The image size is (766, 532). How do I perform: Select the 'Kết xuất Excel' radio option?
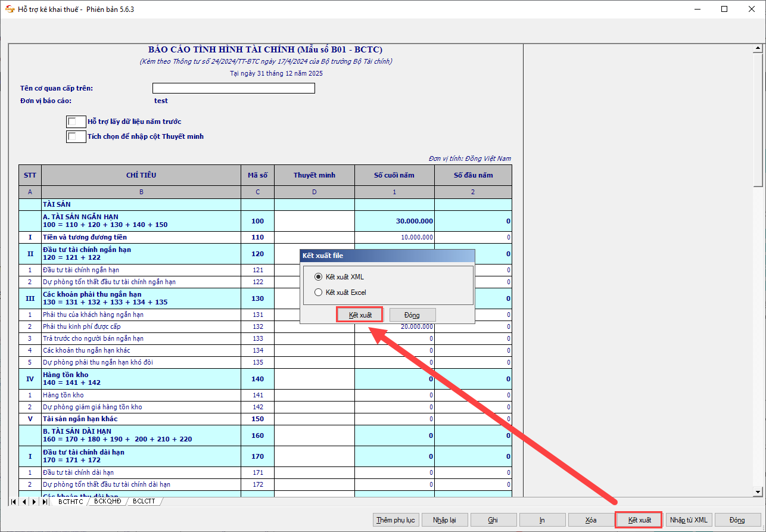318,293
